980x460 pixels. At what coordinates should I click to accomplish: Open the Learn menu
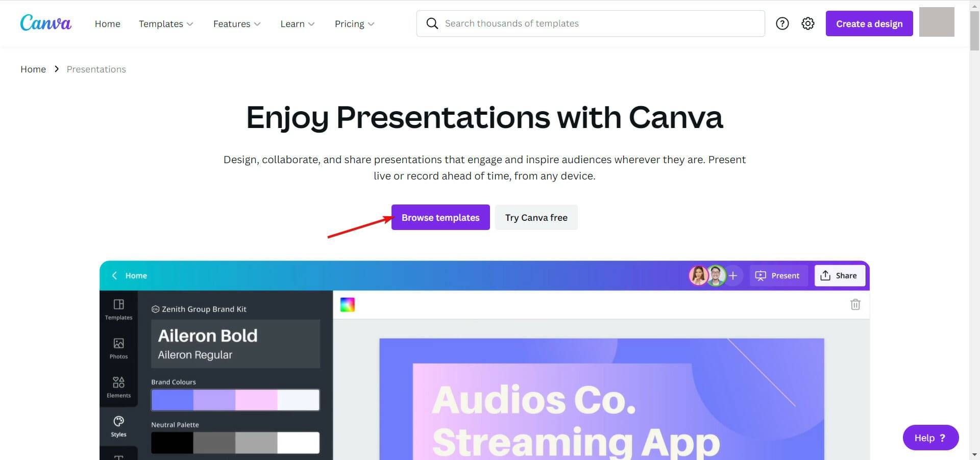[297, 23]
